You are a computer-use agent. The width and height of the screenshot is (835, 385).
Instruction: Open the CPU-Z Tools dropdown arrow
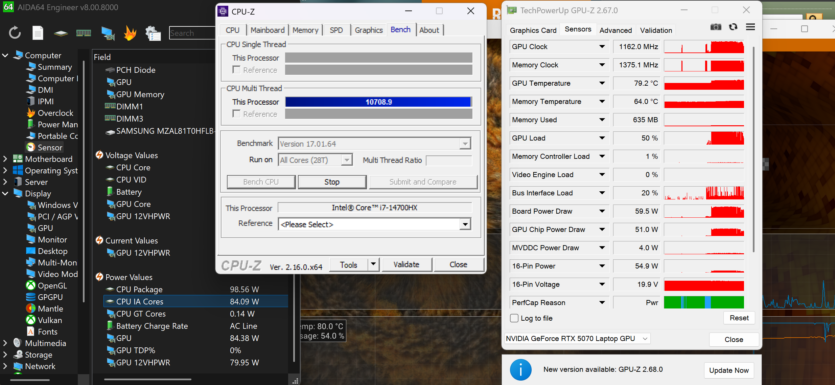(x=373, y=265)
